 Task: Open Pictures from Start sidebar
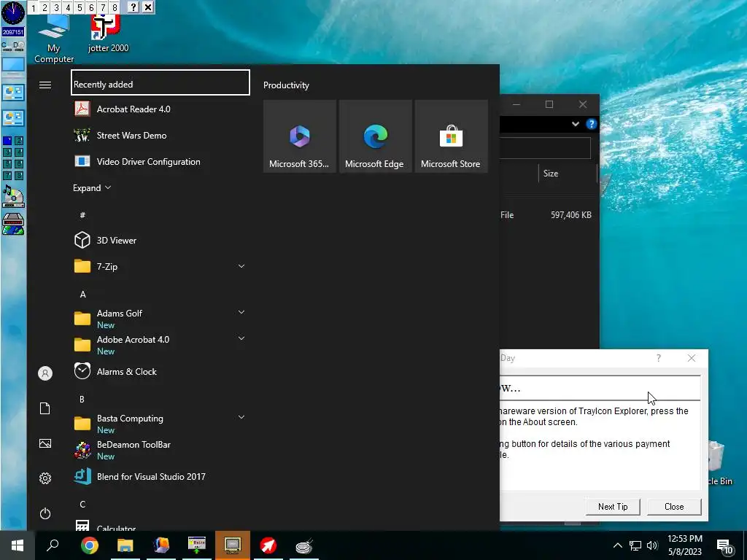(45, 443)
